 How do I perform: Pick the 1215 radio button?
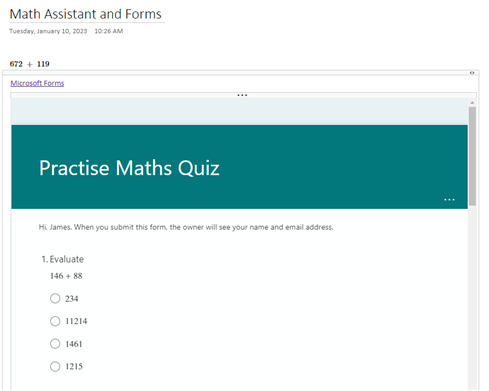(55, 366)
